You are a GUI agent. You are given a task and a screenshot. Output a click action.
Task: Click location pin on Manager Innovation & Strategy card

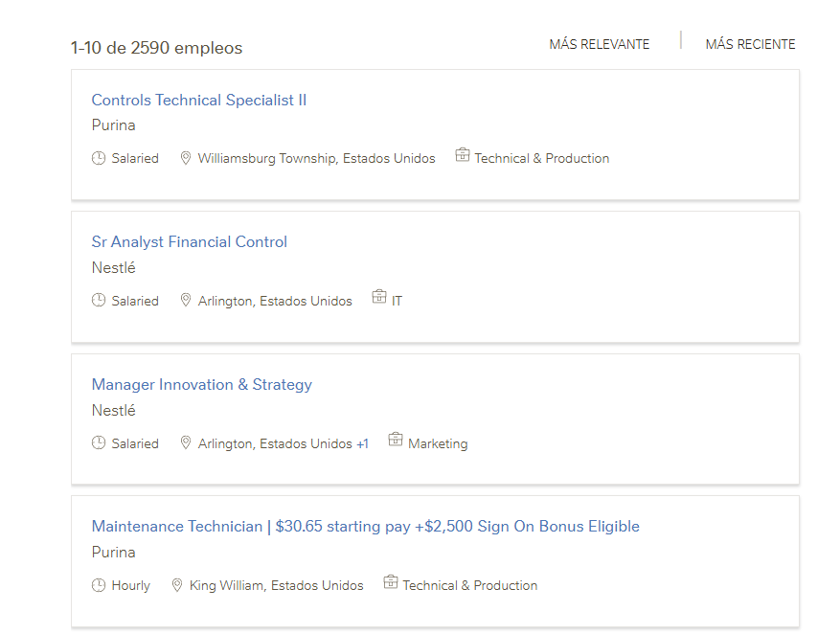186,442
